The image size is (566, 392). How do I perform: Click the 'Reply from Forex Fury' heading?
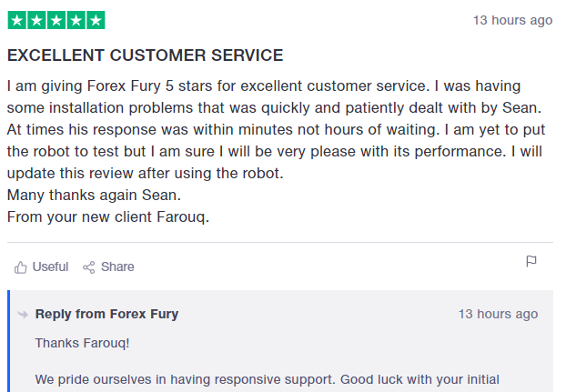[x=106, y=314]
